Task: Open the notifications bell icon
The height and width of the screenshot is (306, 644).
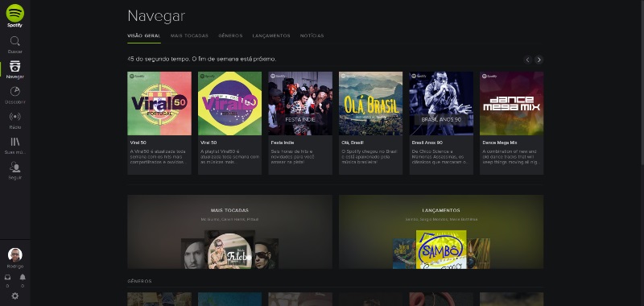Action: 23,277
